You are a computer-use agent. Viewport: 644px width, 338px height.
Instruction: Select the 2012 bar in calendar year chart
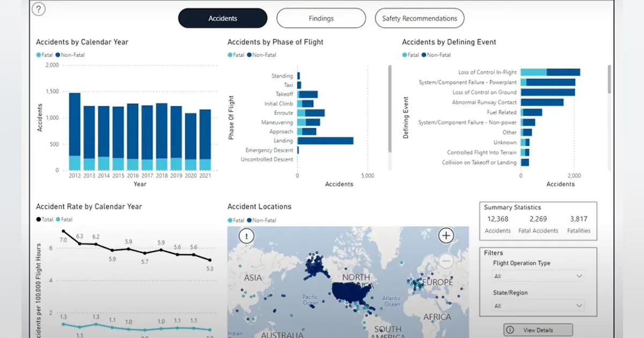tap(75, 131)
